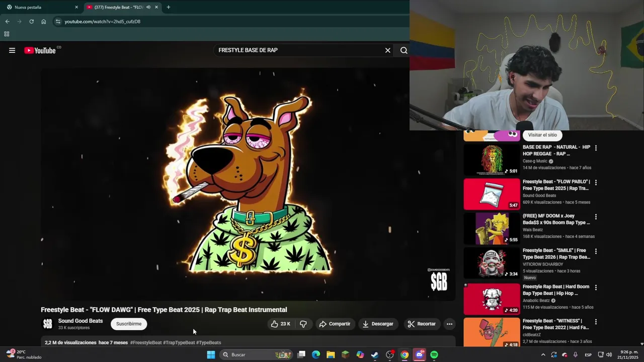Open Copilot from the taskbar
Viewport: 644px width, 362px height.
point(360,355)
